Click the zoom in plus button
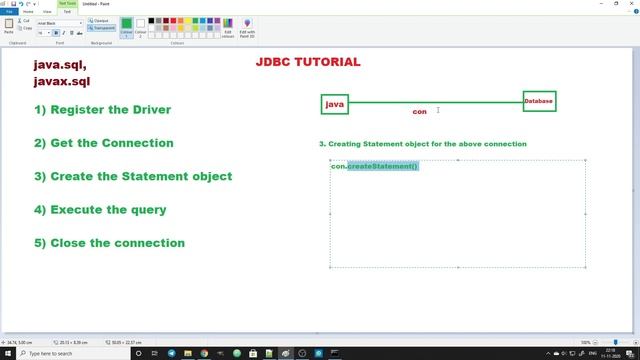 pyautogui.click(x=636, y=342)
